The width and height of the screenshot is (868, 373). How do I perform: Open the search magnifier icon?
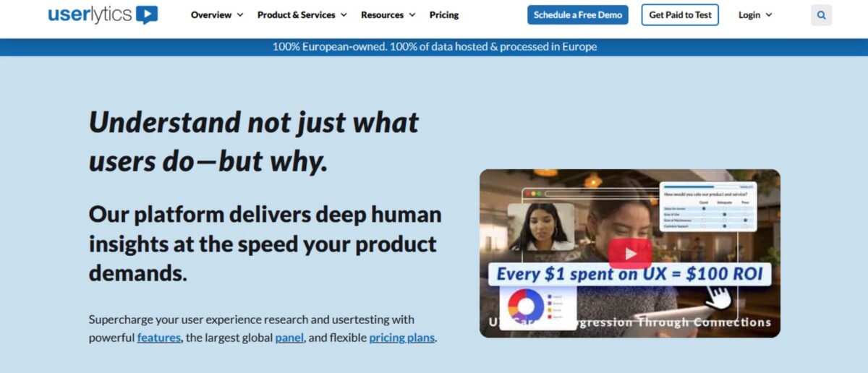click(x=821, y=15)
